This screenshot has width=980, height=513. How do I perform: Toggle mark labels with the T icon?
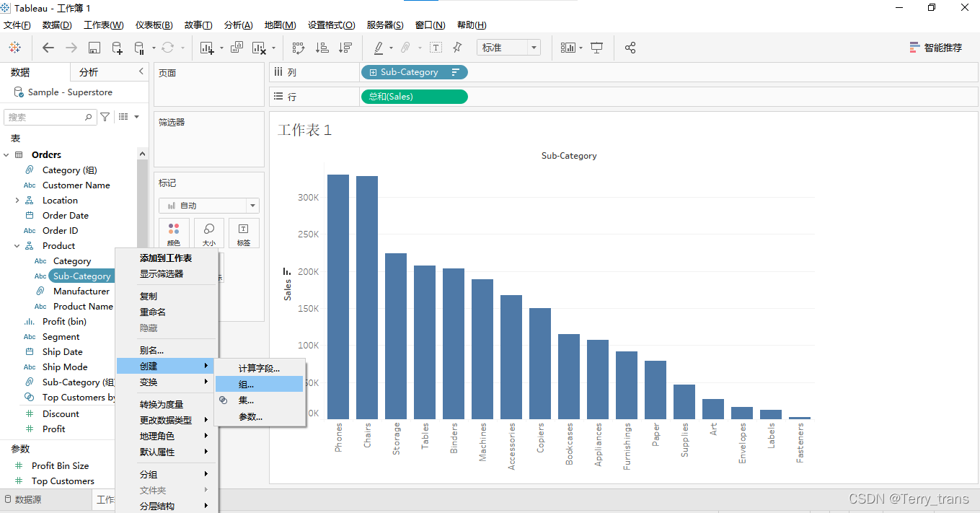click(x=436, y=48)
